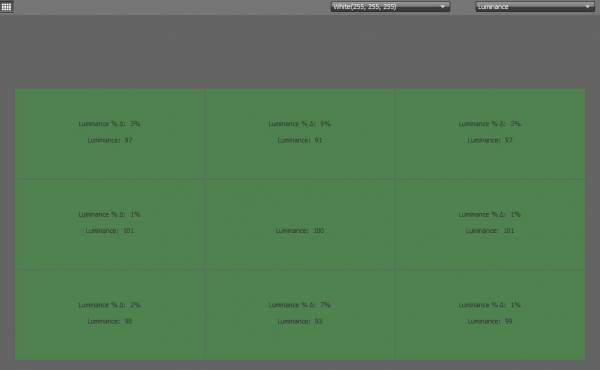Click the 'Luminance: 99' value text
600x370 pixels.
490,321
